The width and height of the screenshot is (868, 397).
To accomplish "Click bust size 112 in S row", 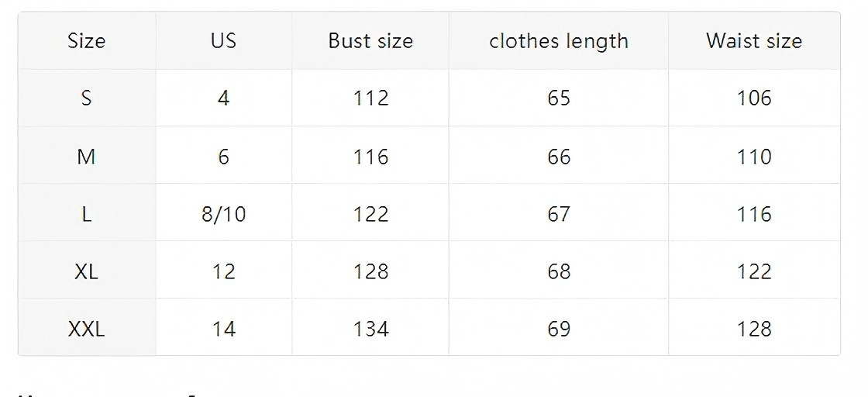I will (x=370, y=98).
